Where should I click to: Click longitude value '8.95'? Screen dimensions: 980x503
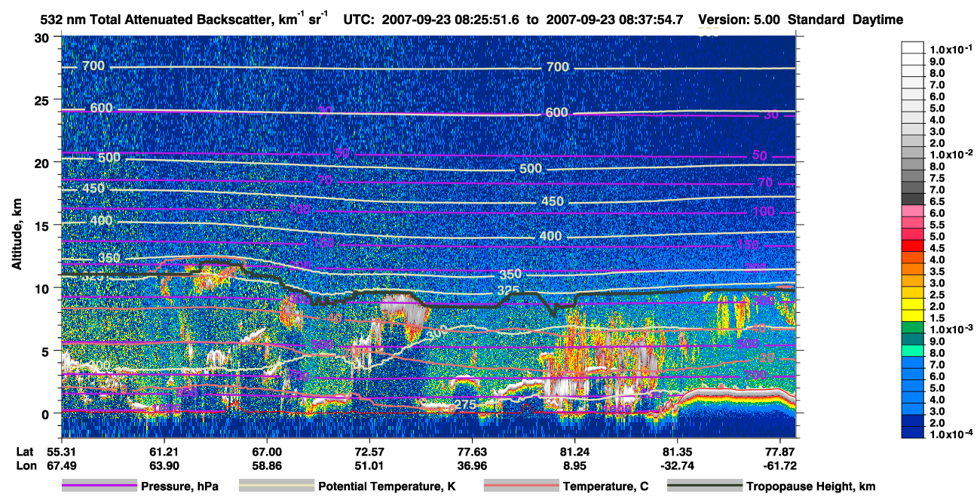pyautogui.click(x=574, y=466)
